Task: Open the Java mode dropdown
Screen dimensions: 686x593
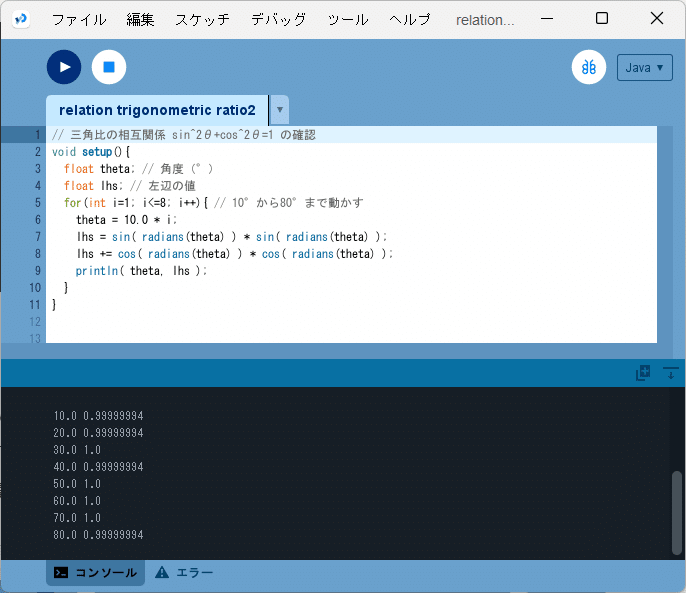Action: point(644,67)
